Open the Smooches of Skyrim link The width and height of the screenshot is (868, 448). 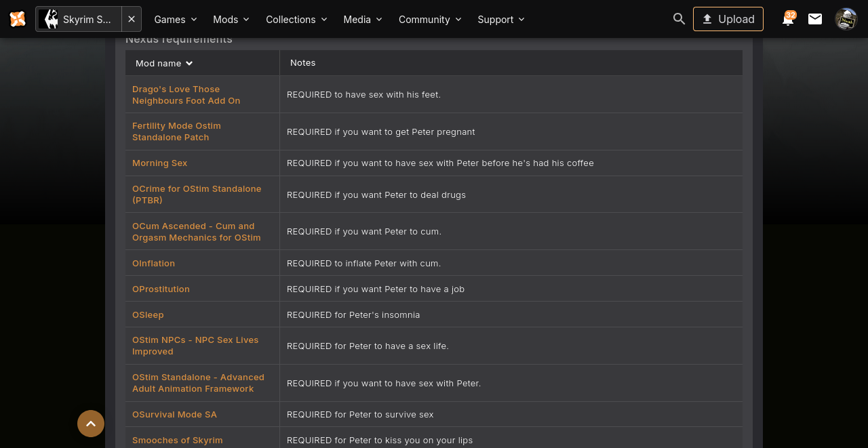[177, 440]
